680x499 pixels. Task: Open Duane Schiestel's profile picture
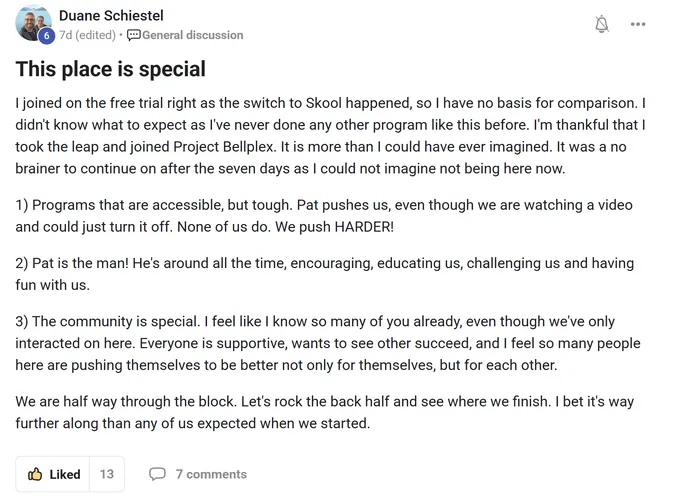pyautogui.click(x=33, y=22)
